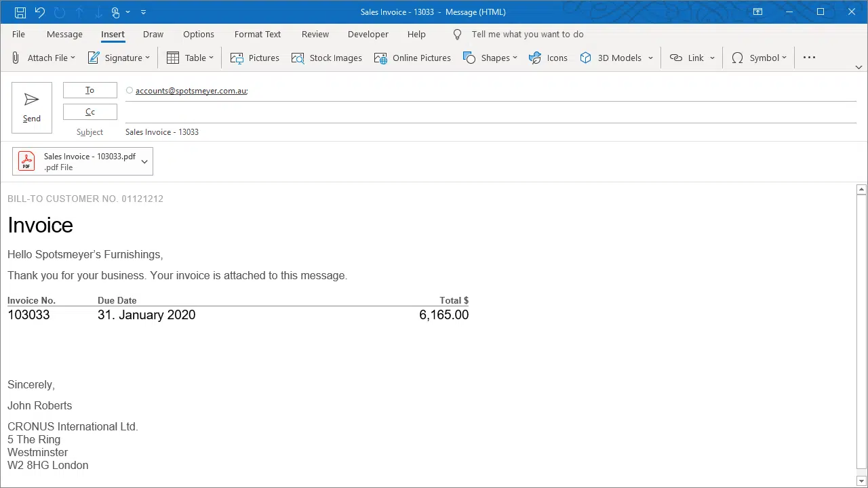The height and width of the screenshot is (488, 868).
Task: Open the Options tab
Action: (x=199, y=35)
